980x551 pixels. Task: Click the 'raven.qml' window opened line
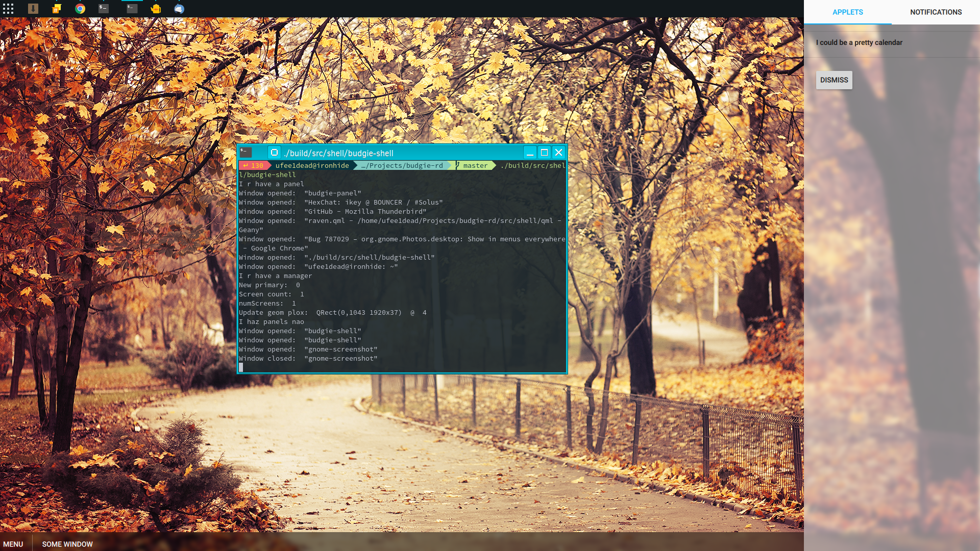400,226
